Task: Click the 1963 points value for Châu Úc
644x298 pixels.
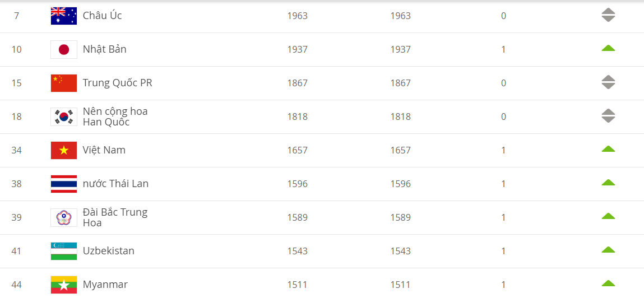Action: [297, 16]
